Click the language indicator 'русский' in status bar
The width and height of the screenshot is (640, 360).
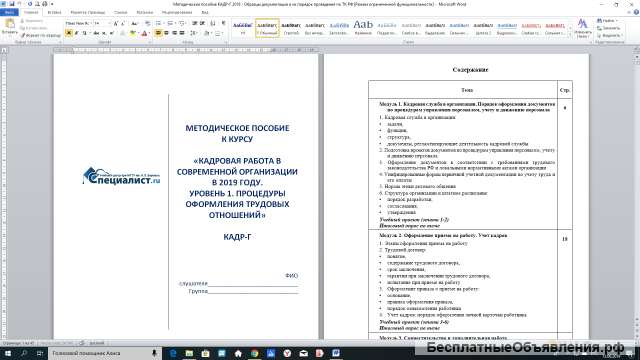(97, 343)
